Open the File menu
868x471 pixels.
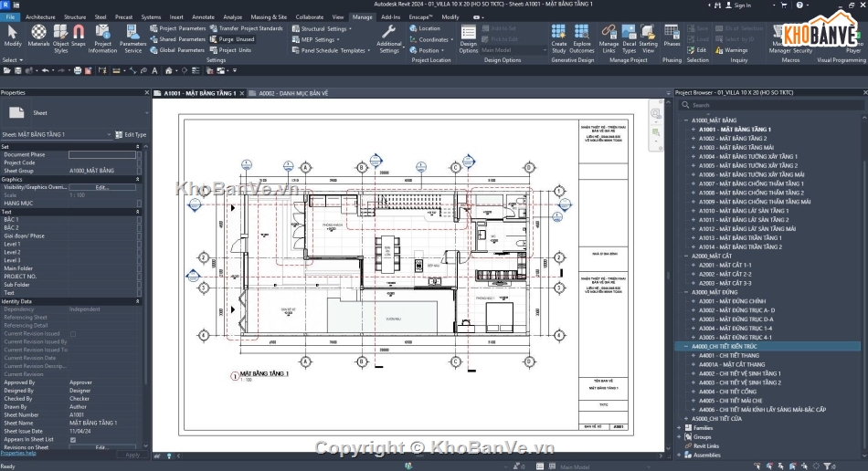(x=10, y=17)
